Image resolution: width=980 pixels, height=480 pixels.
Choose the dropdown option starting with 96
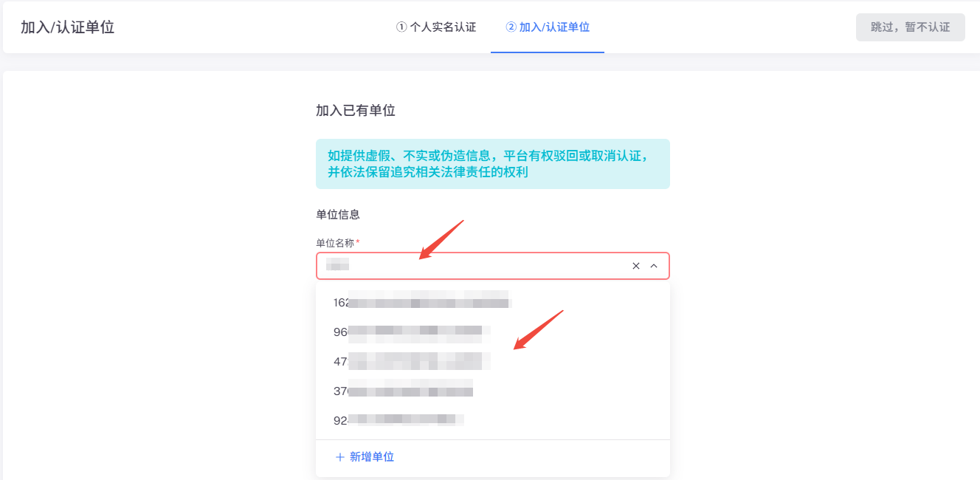(x=493, y=332)
